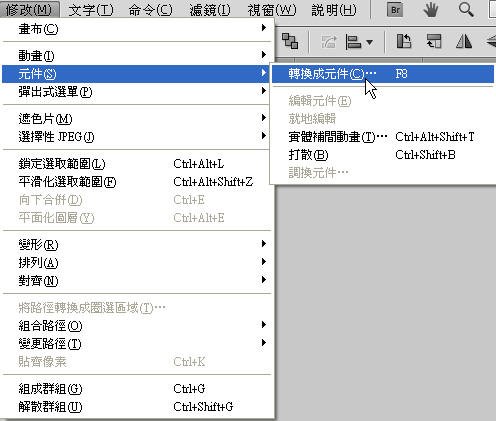Open the 文字(T) menu

(91, 10)
